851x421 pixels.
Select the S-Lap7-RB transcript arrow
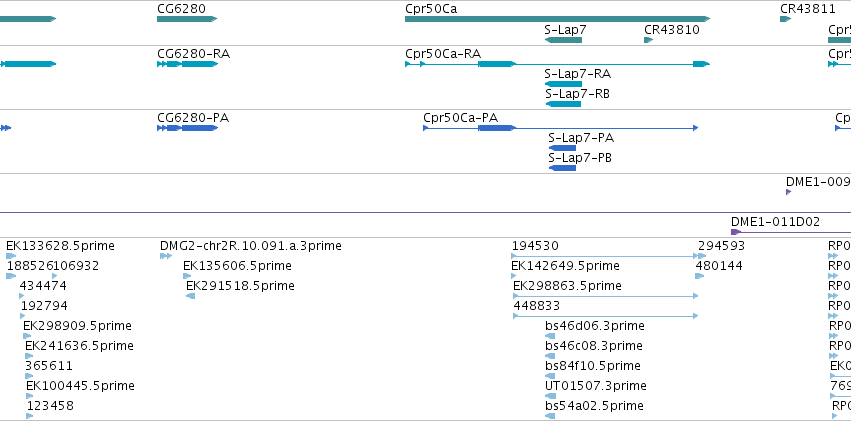[563, 104]
